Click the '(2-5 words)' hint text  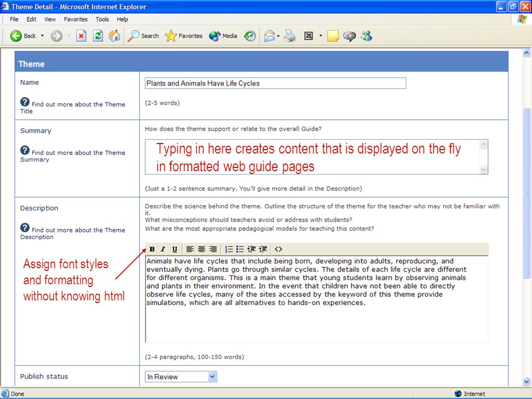point(162,103)
